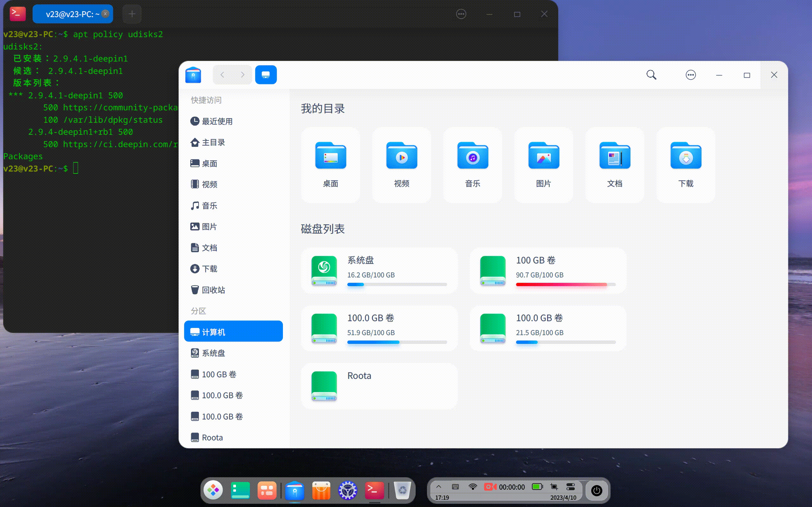Select 图片 in the sidebar

tap(233, 227)
